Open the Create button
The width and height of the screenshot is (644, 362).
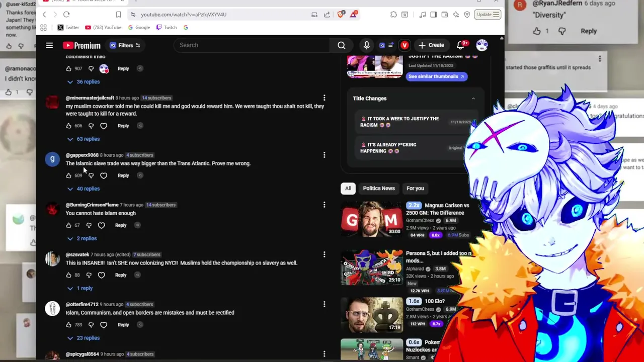click(431, 45)
